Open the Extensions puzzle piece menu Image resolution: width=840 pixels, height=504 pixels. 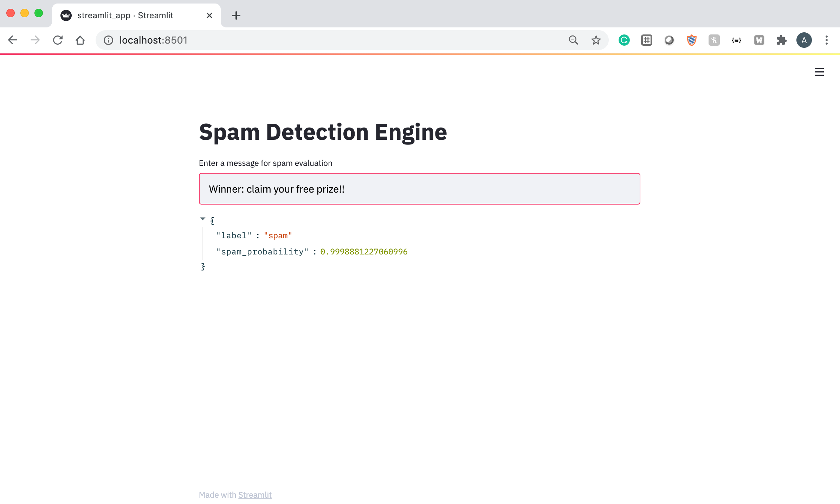781,40
